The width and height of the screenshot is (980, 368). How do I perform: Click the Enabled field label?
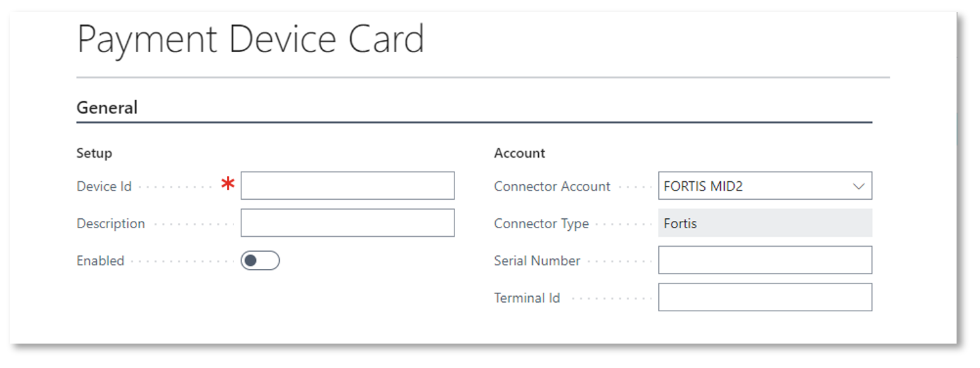tap(100, 261)
